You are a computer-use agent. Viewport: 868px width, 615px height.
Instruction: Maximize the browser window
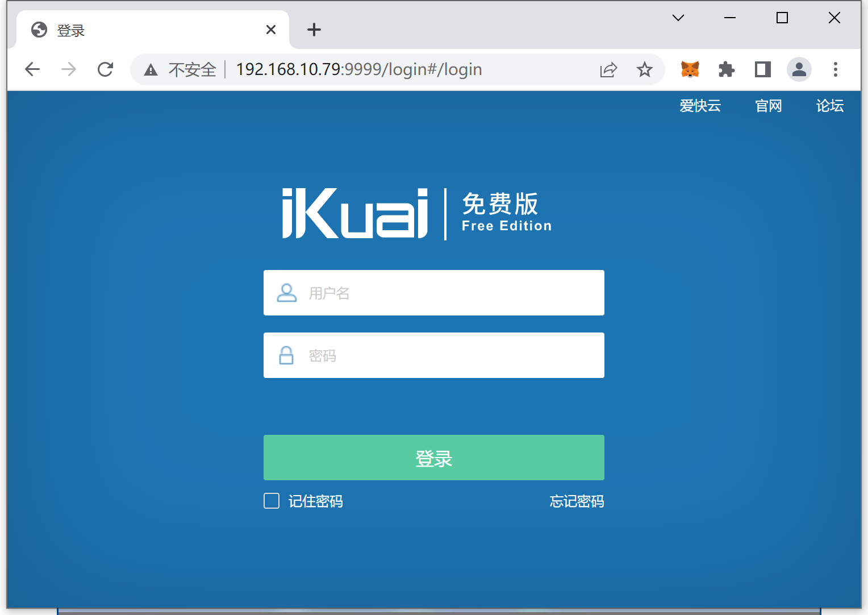click(782, 18)
